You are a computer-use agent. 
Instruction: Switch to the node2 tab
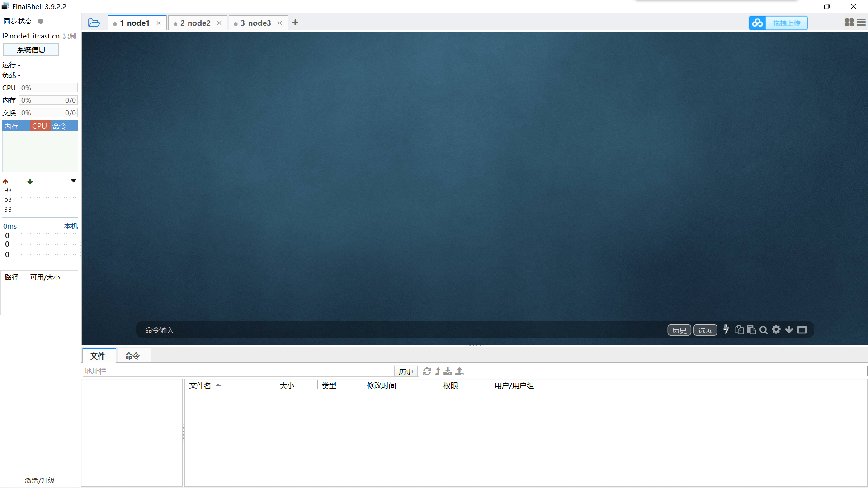click(195, 23)
